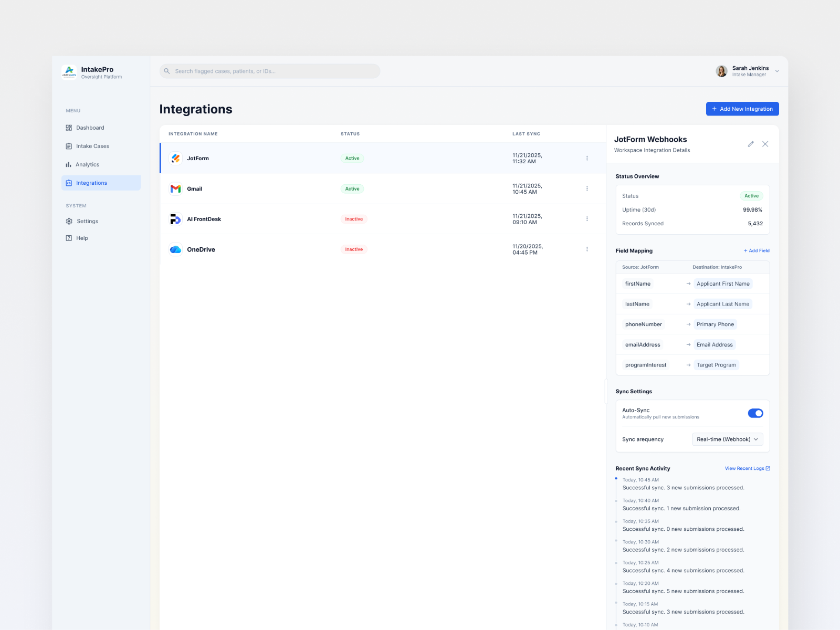This screenshot has height=630, width=840.
Task: Click the AI FrontDesk logo icon
Action: (x=175, y=219)
